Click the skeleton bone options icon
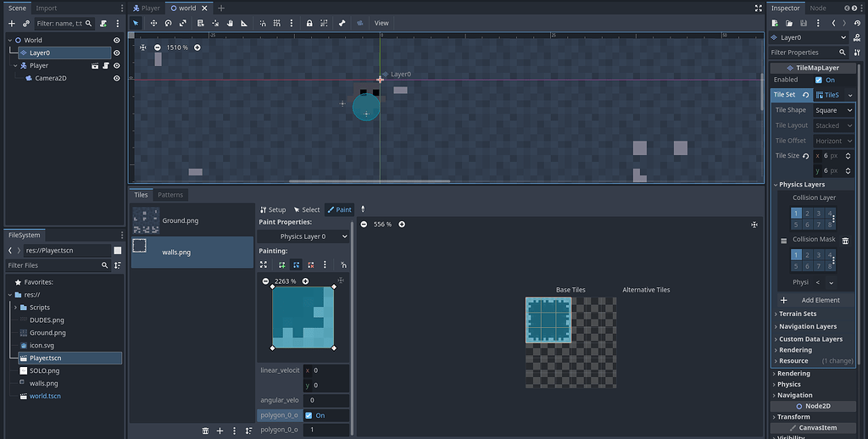This screenshot has height=439, width=868. (342, 23)
